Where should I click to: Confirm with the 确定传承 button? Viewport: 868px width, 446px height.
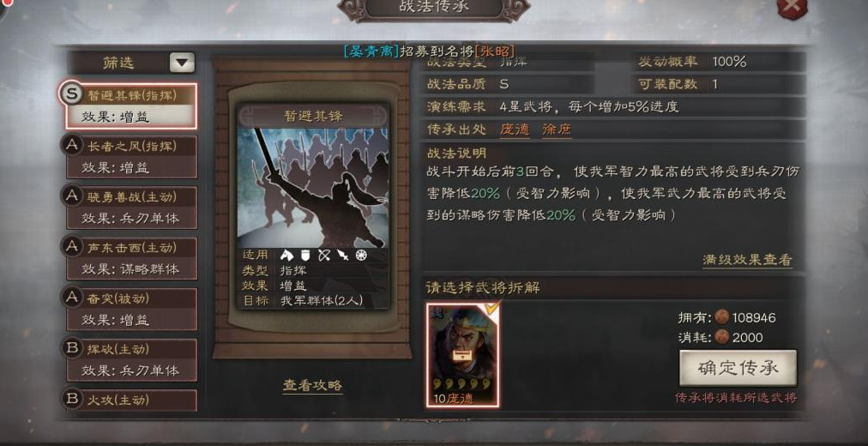click(x=738, y=368)
